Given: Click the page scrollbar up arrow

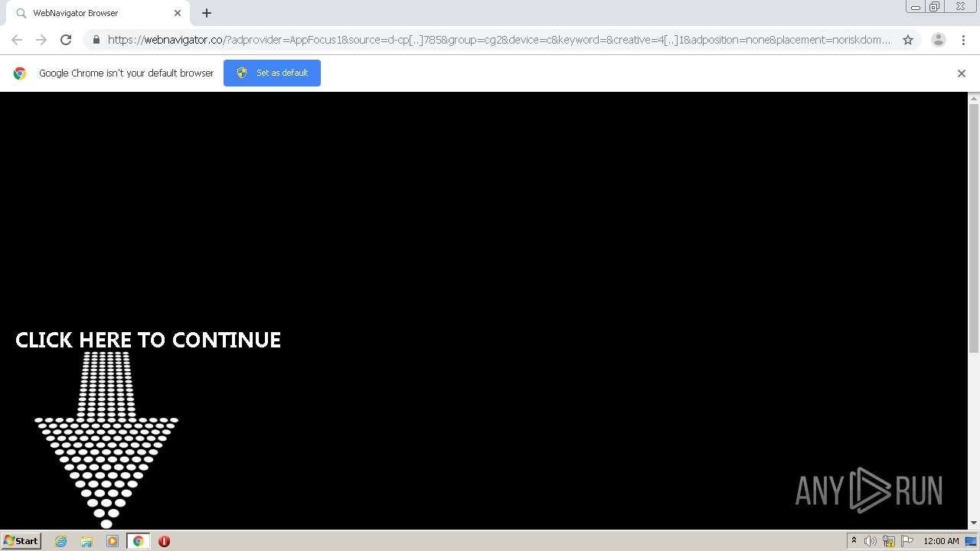Looking at the screenshot, I should 974,98.
